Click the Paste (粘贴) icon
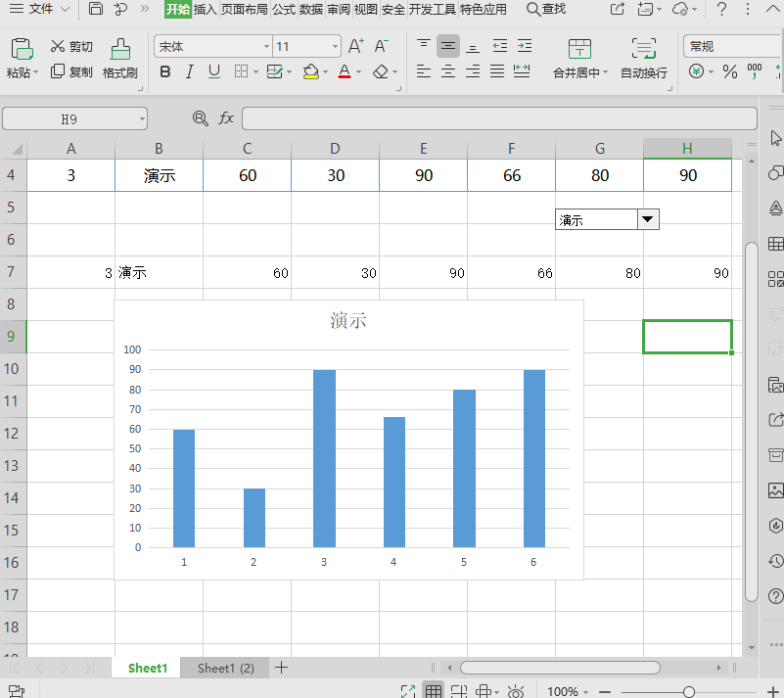Screen dimensions: 784x698 click(22, 49)
